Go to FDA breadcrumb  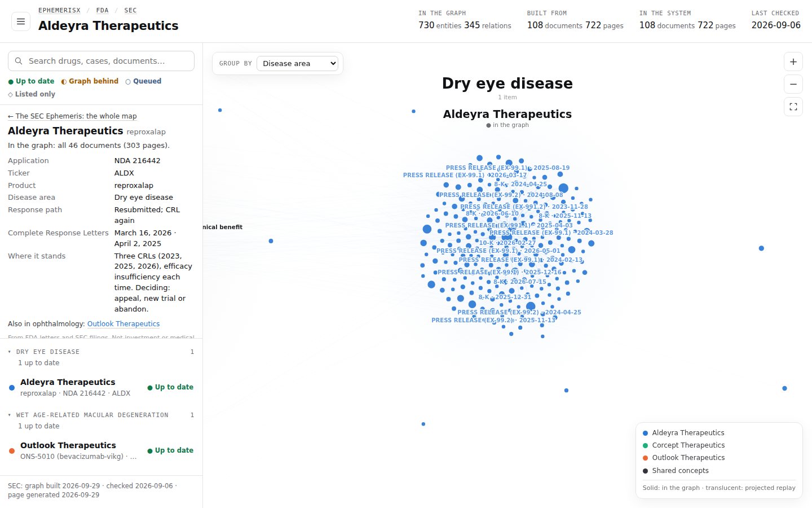tap(102, 10)
